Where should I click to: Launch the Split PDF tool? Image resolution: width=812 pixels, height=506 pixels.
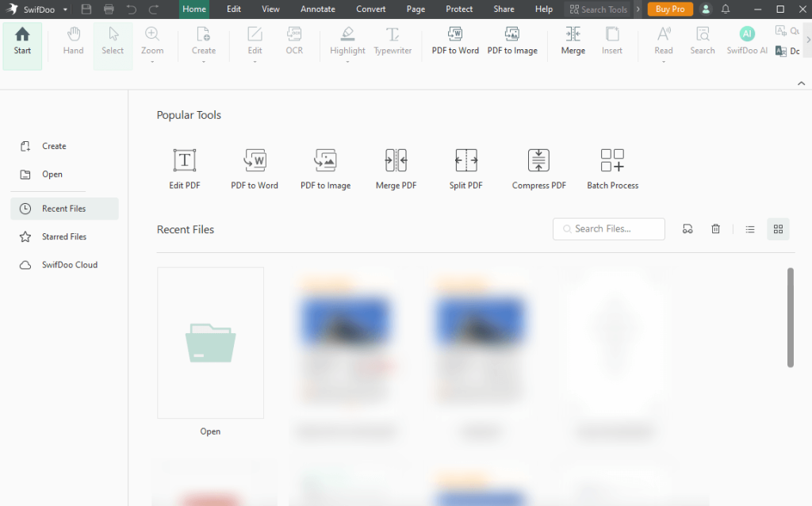[466, 167]
